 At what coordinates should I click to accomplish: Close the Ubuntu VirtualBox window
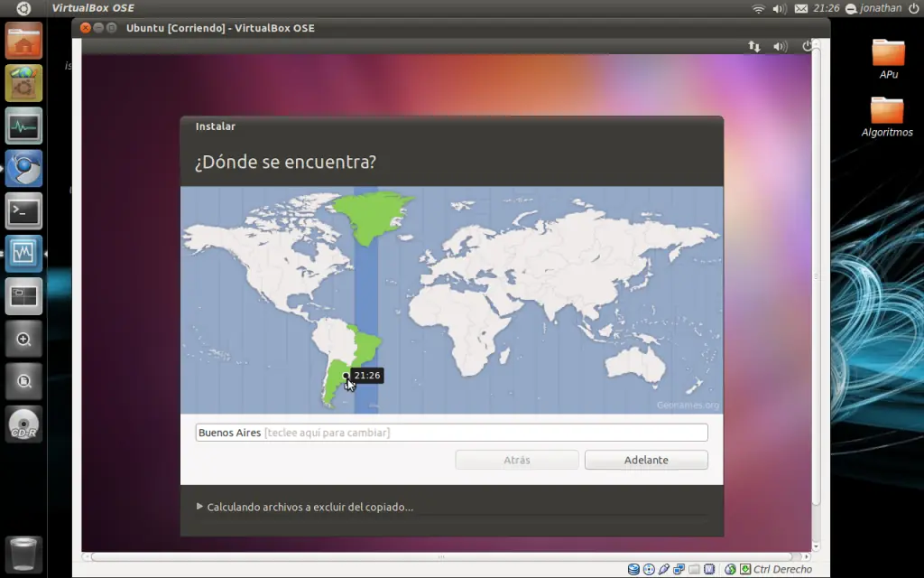pos(86,28)
